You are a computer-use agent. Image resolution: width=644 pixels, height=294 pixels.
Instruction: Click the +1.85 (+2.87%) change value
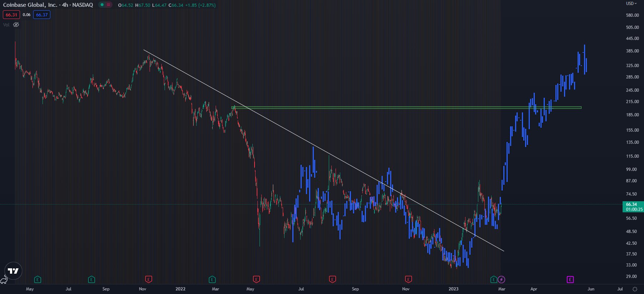click(x=200, y=5)
